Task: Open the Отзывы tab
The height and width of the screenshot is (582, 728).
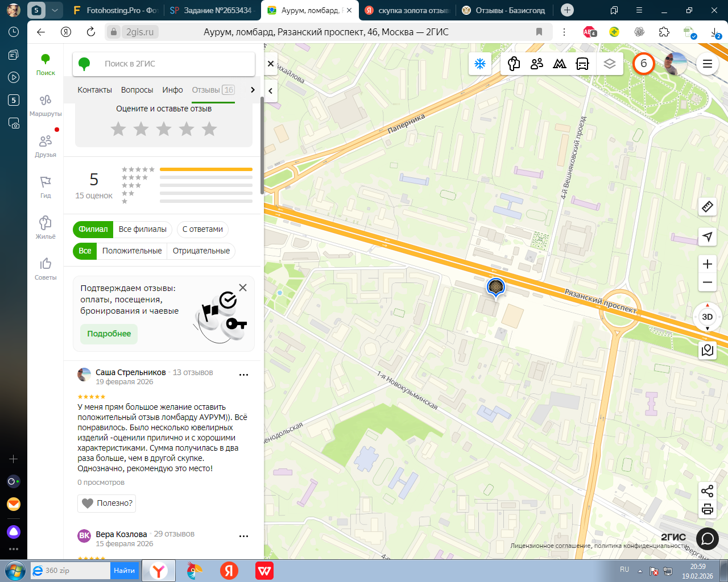Action: coord(213,90)
